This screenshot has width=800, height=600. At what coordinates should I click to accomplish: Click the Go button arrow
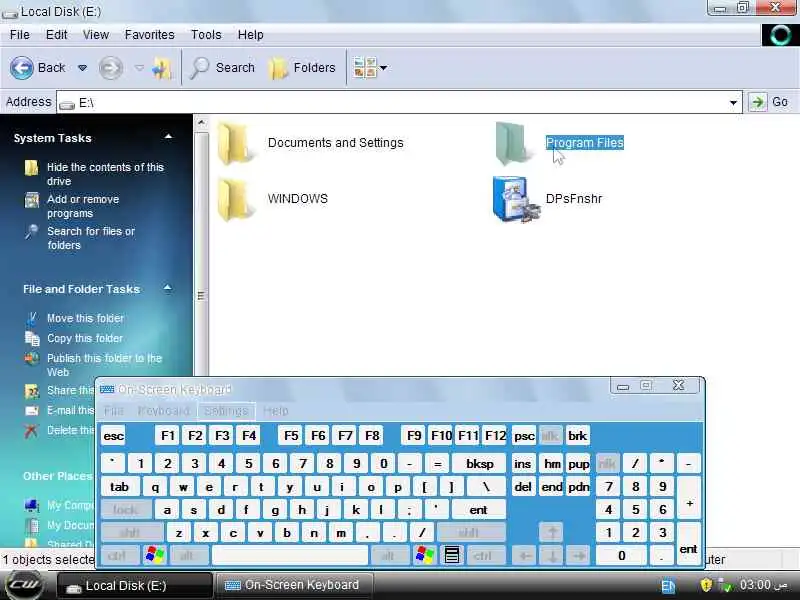click(758, 102)
